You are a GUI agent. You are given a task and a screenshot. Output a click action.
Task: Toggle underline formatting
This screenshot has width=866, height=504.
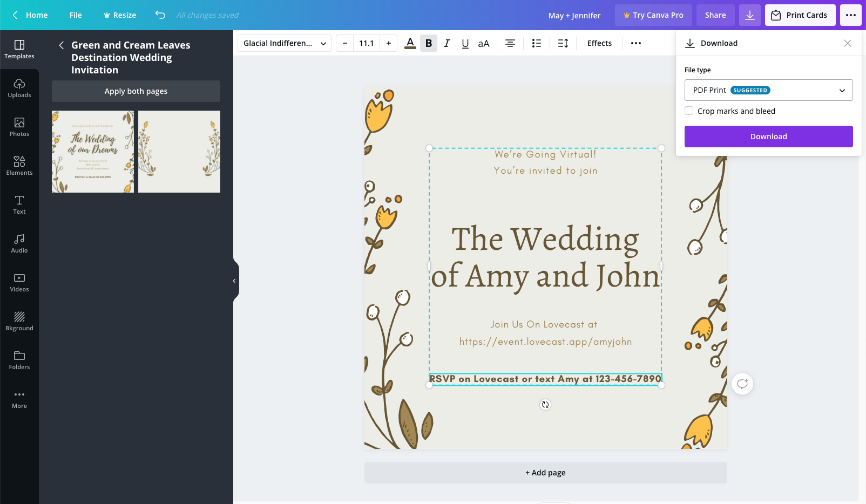pyautogui.click(x=465, y=43)
